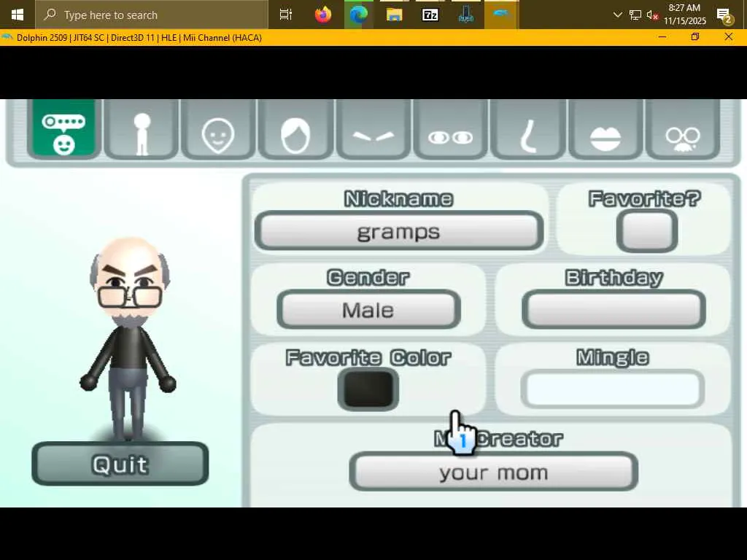Select the eyes editing tab
Image resolution: width=747 pixels, height=560 pixels.
451,130
